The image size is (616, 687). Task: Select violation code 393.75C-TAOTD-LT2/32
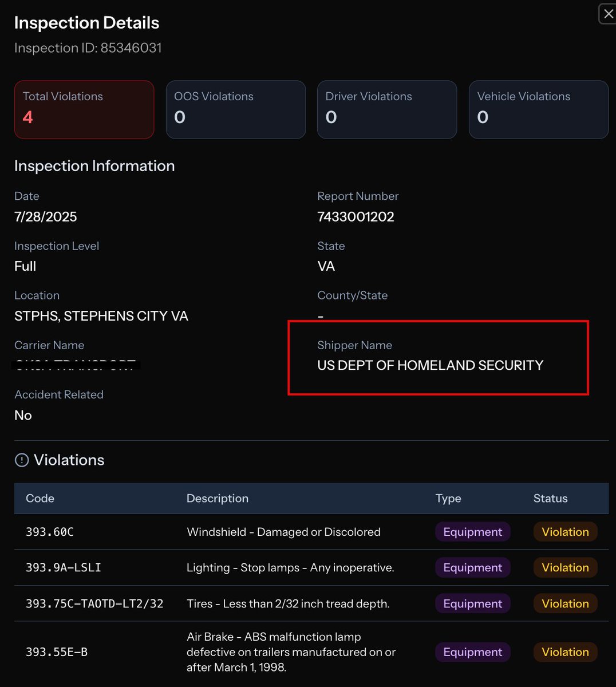94,603
